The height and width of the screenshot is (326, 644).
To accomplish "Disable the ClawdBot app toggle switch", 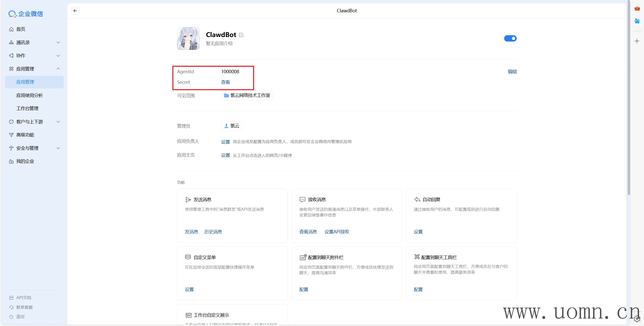I will point(510,39).
